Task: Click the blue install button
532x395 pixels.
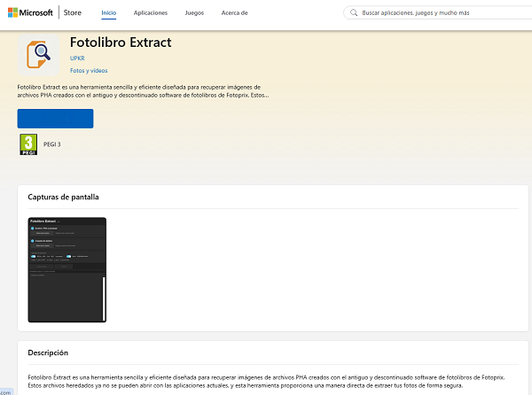Action: point(55,119)
